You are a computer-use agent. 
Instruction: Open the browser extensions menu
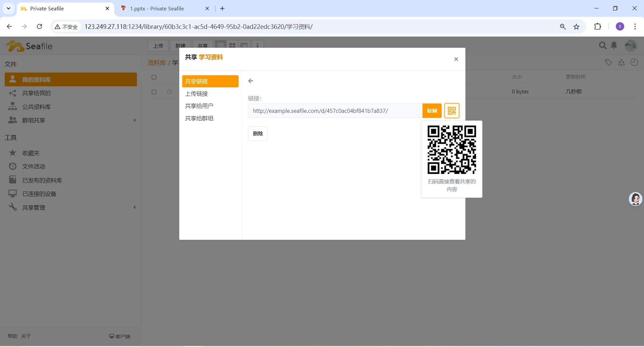click(x=598, y=27)
